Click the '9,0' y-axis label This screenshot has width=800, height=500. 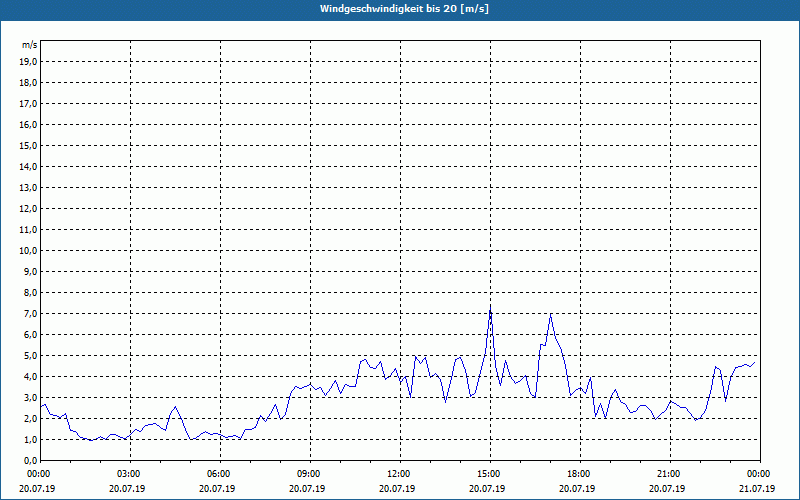(30, 271)
